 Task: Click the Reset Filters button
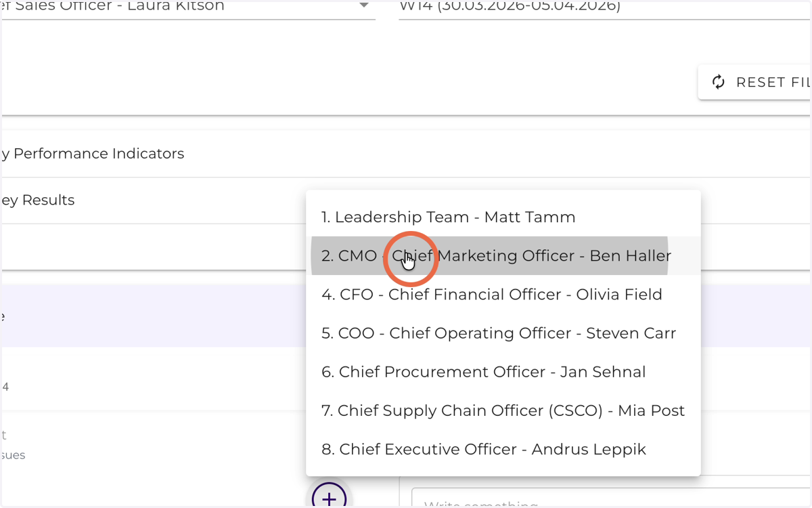click(754, 82)
